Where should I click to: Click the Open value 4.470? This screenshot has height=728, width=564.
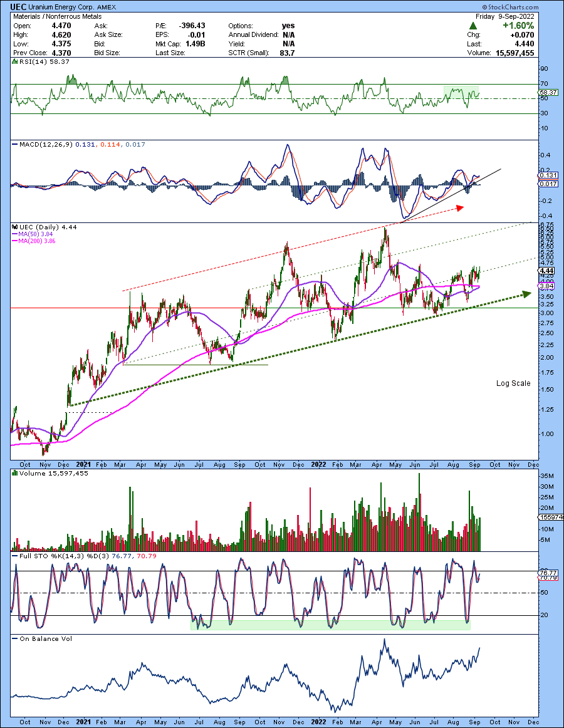[x=61, y=26]
